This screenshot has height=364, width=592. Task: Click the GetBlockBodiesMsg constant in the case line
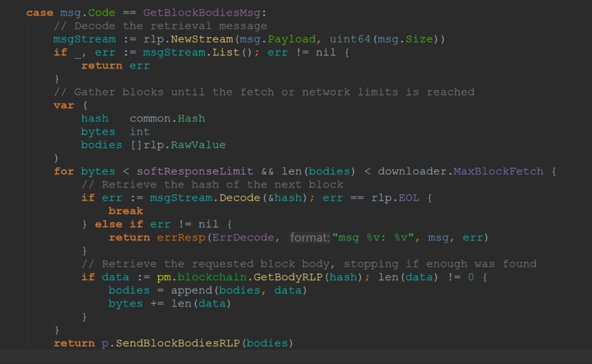tap(202, 13)
